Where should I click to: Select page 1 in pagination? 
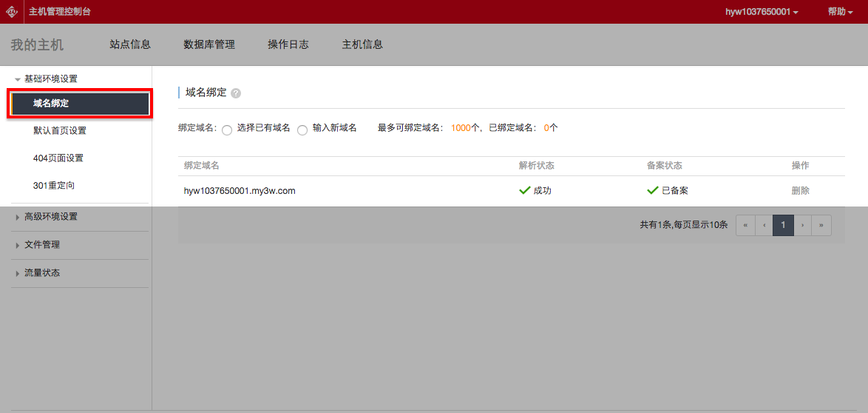783,225
